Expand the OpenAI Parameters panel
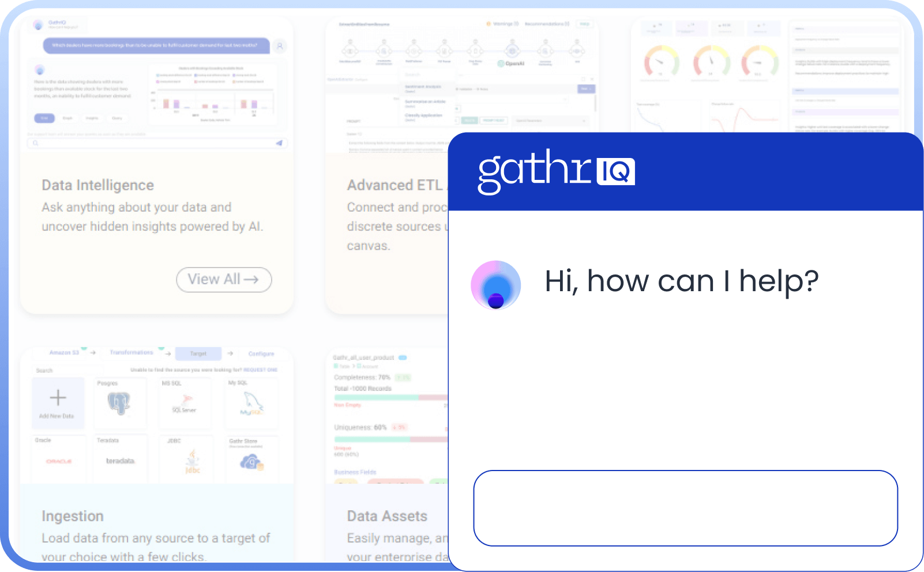Viewport: 924px width, 572px height. tap(551, 121)
